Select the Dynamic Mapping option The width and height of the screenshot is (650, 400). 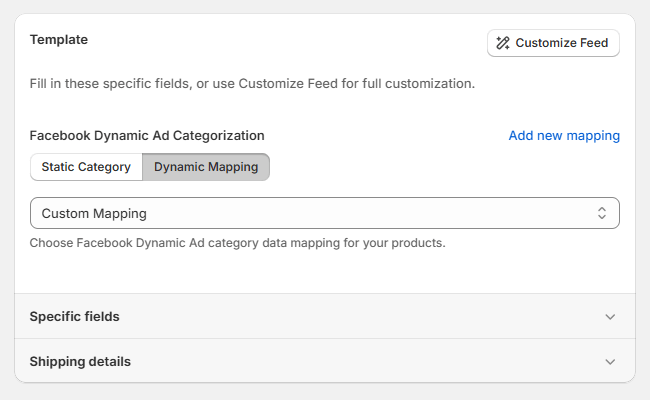(206, 167)
